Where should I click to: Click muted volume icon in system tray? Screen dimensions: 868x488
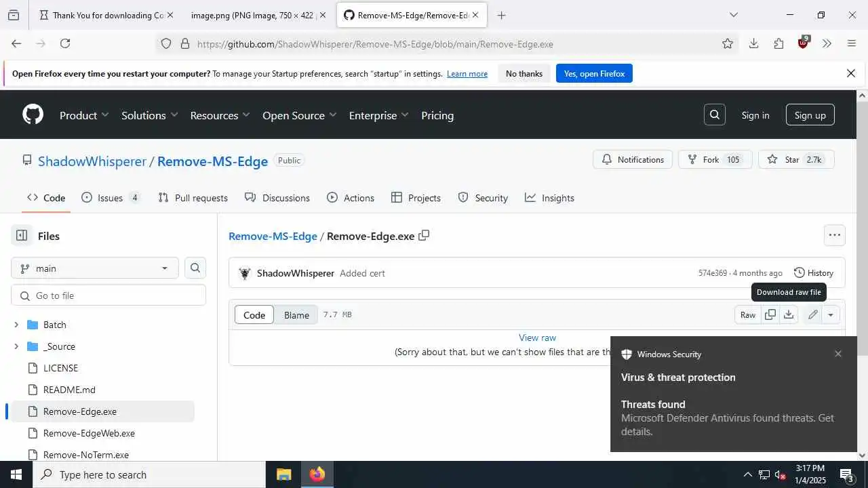pos(780,475)
